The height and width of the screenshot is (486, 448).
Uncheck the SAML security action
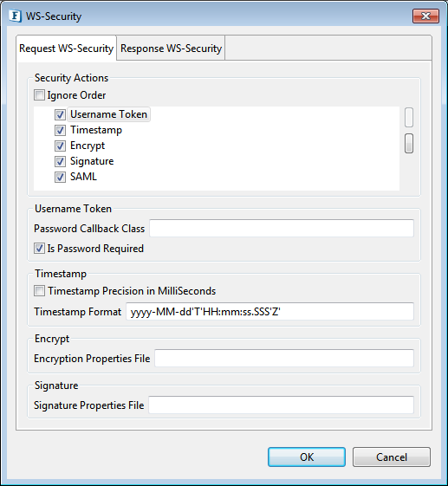tap(60, 177)
